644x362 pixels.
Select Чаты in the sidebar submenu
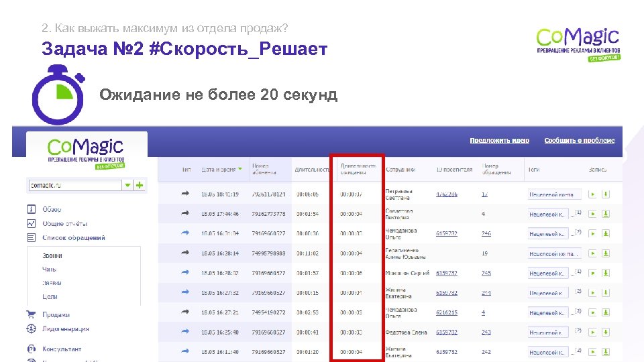click(49, 269)
